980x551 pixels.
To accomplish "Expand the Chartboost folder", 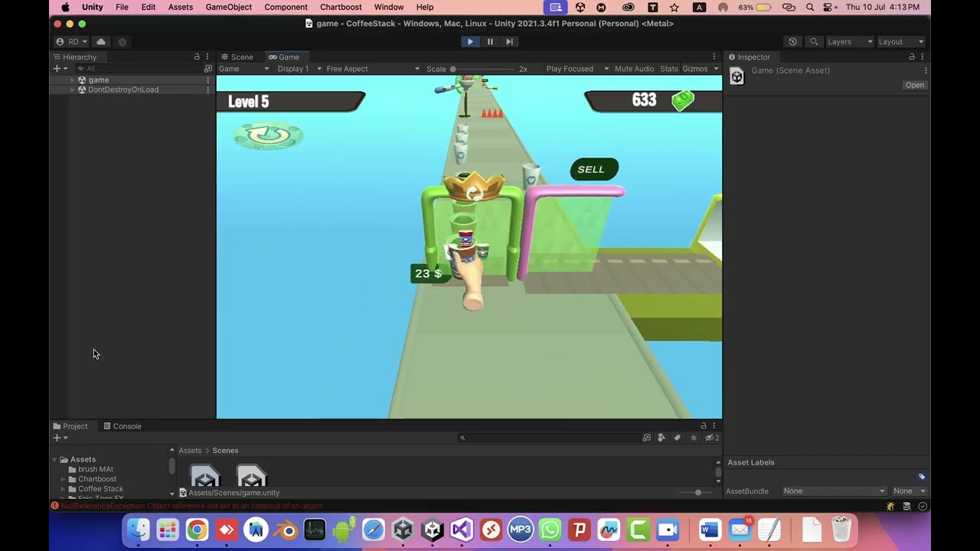I will tap(64, 479).
